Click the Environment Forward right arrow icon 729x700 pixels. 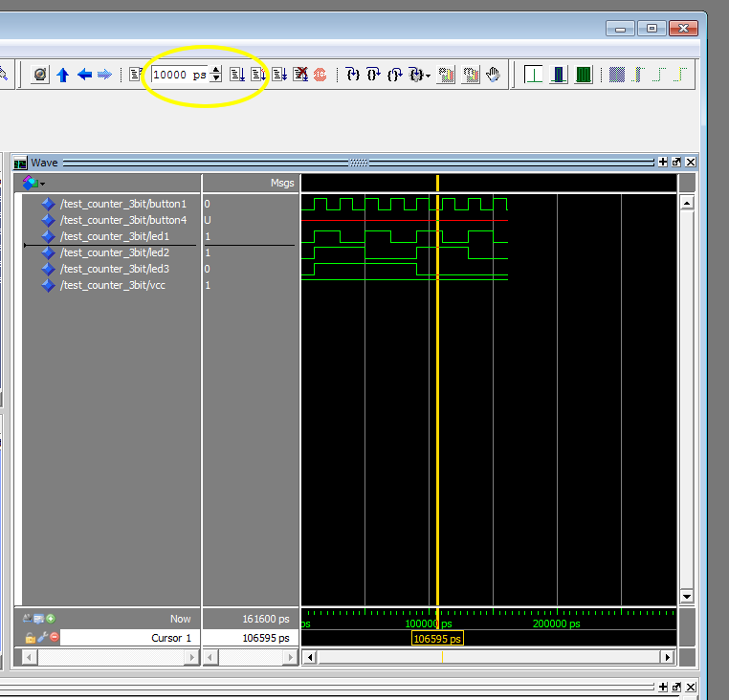[104, 75]
